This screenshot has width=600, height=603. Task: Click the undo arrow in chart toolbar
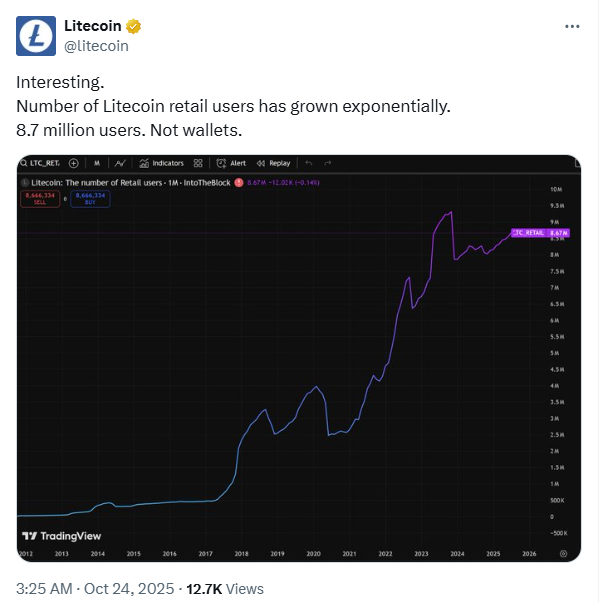tap(308, 163)
